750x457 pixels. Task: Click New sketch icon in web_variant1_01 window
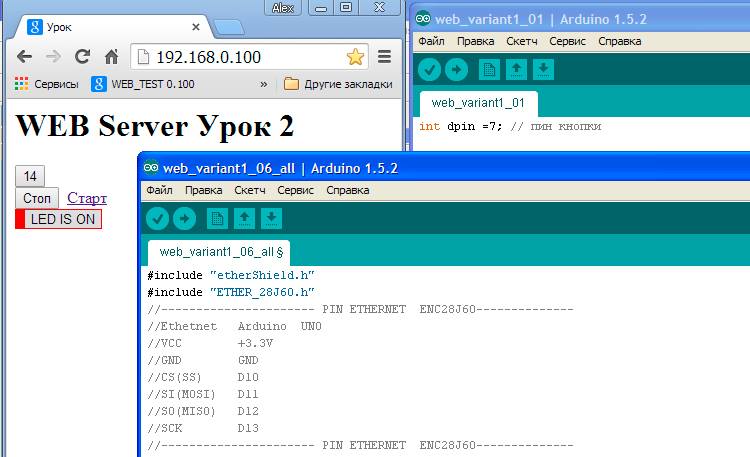tap(489, 70)
